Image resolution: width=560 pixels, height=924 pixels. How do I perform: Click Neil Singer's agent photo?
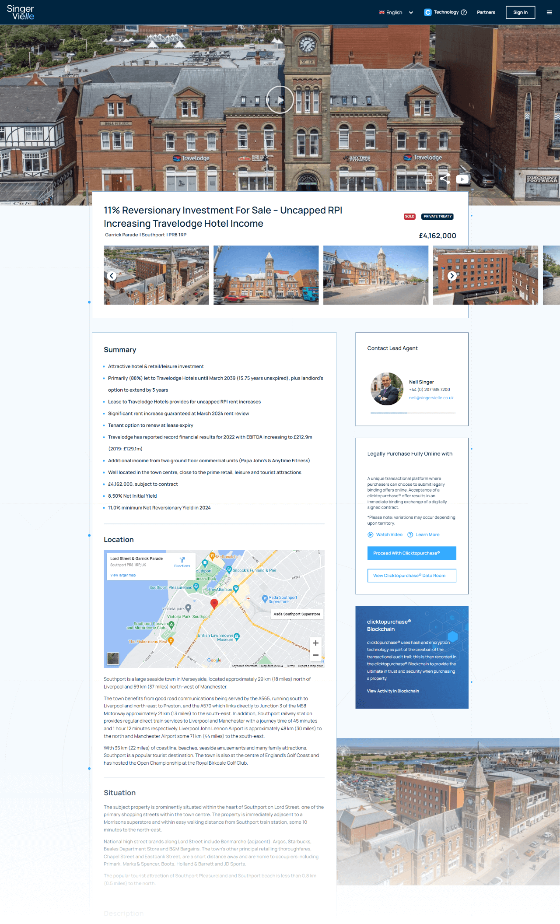click(x=387, y=389)
